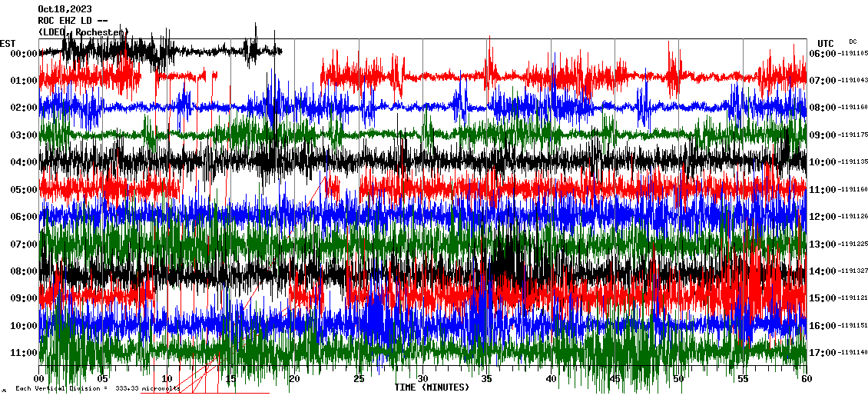Select the EST "01:00" row label
Image resolution: width=868 pixels, height=399 pixels.
24,81
